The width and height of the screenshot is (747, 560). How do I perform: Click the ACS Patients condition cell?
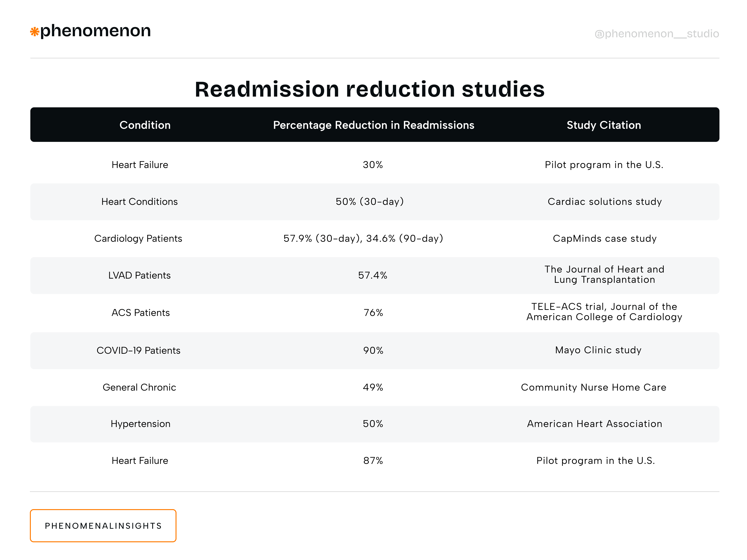point(141,313)
